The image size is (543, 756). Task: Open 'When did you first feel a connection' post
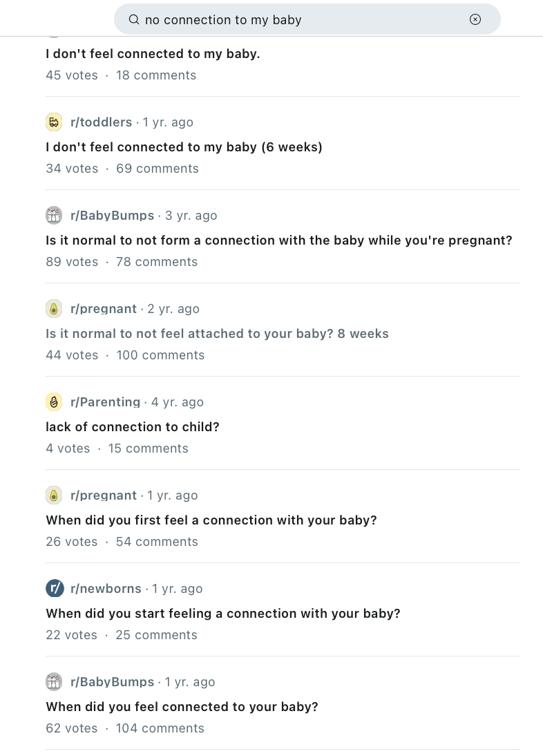point(211,520)
